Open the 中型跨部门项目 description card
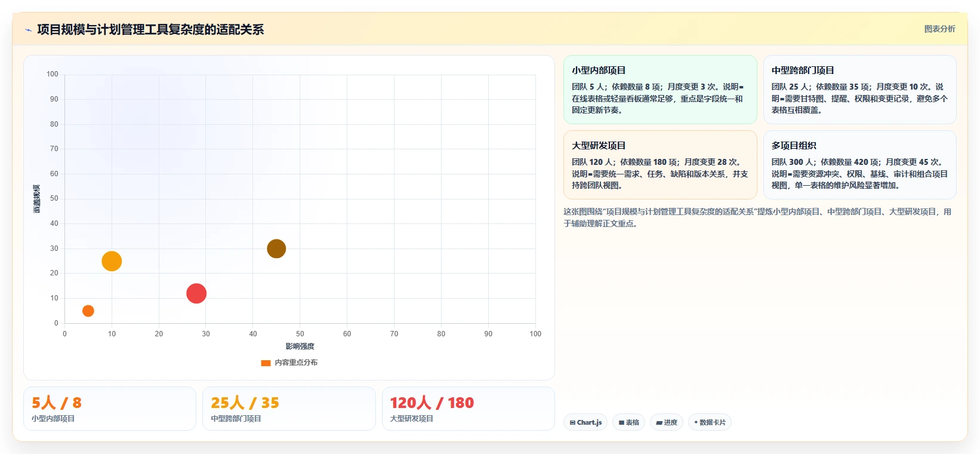The height and width of the screenshot is (454, 980). pyautogui.click(x=859, y=90)
